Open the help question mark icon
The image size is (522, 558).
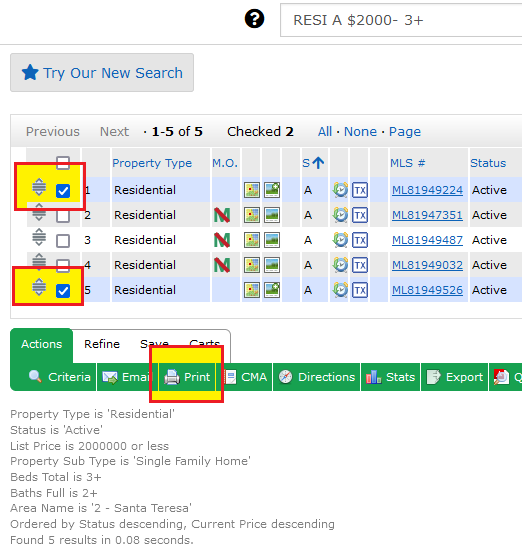pos(254,19)
